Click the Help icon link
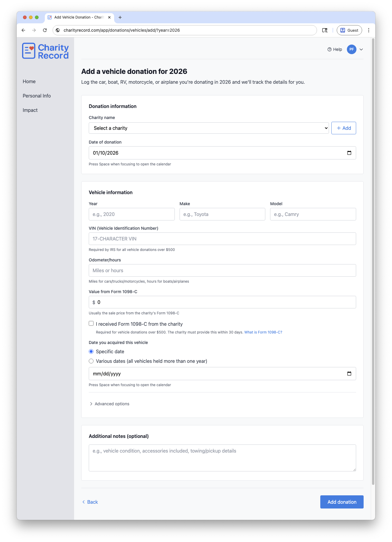The image size is (392, 542). (x=335, y=49)
